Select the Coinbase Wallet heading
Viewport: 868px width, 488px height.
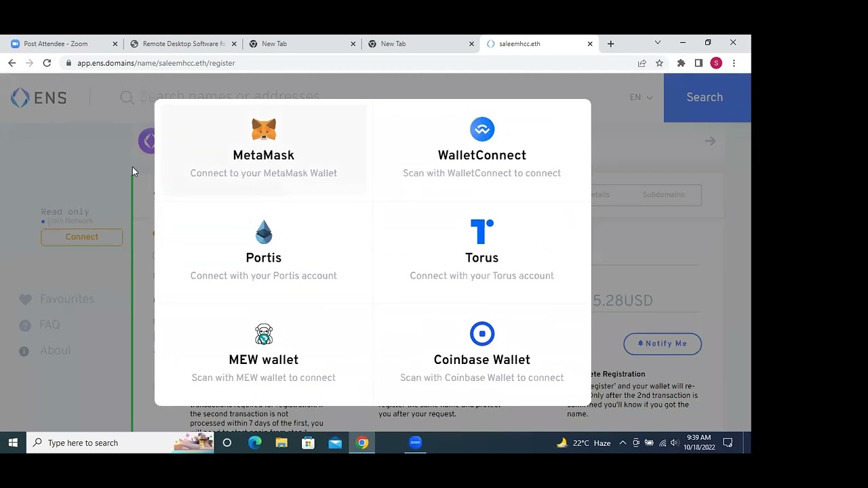click(x=482, y=360)
